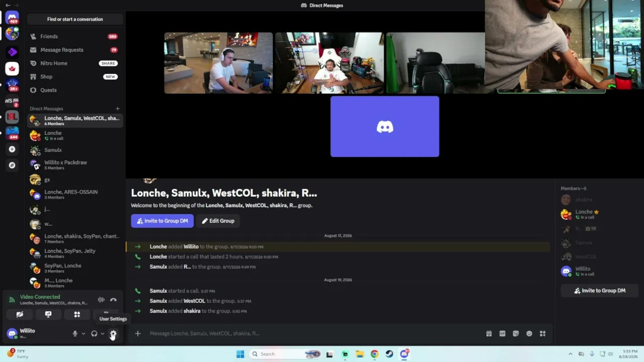This screenshot has width=644, height=362.
Task: Open the purple diamond server icon
Action: (x=12, y=52)
